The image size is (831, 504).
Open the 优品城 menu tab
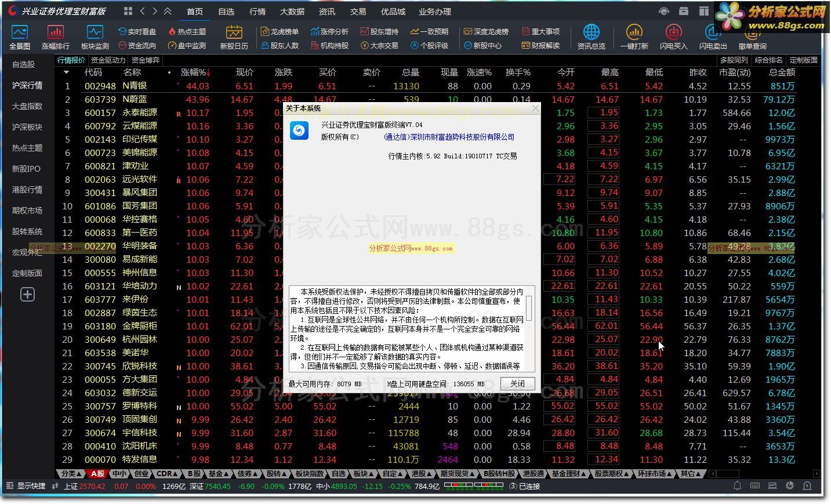[393, 12]
